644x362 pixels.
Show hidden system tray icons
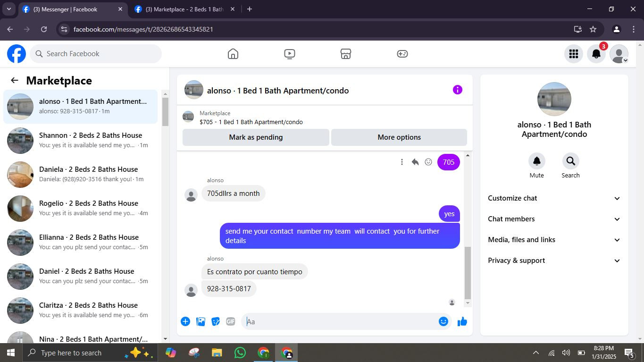coord(536,353)
